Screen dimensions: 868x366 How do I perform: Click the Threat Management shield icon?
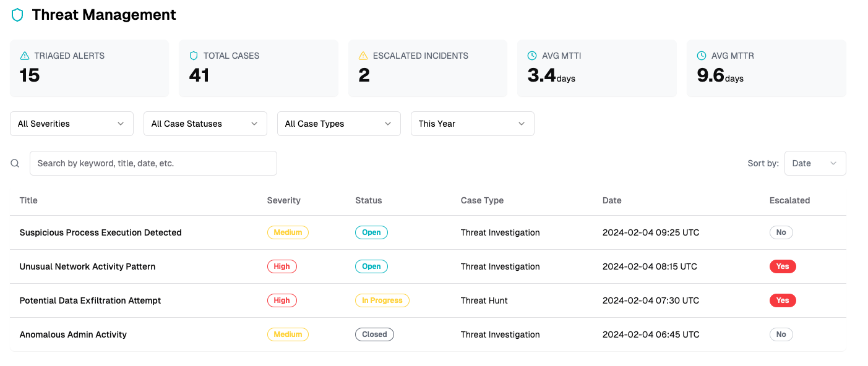coord(17,15)
